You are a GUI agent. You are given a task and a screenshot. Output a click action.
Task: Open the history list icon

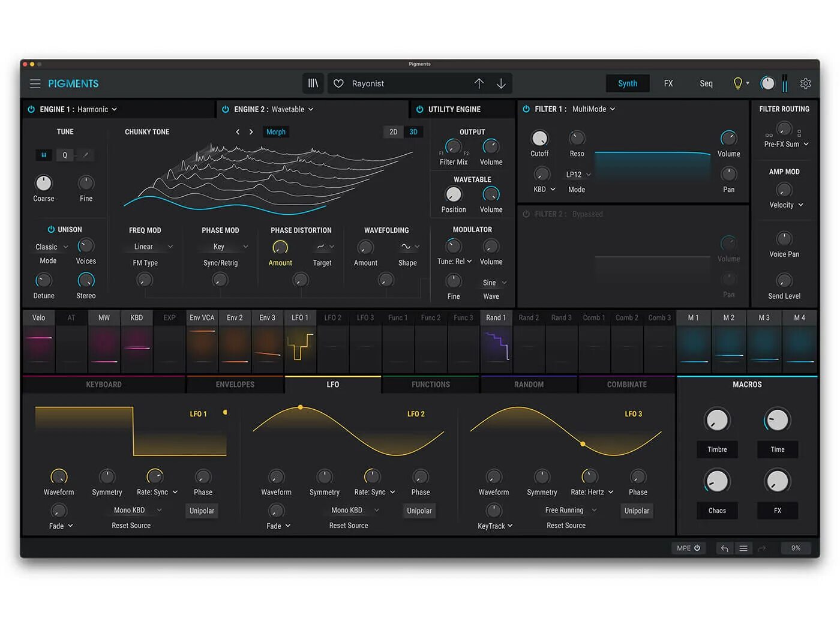(743, 548)
